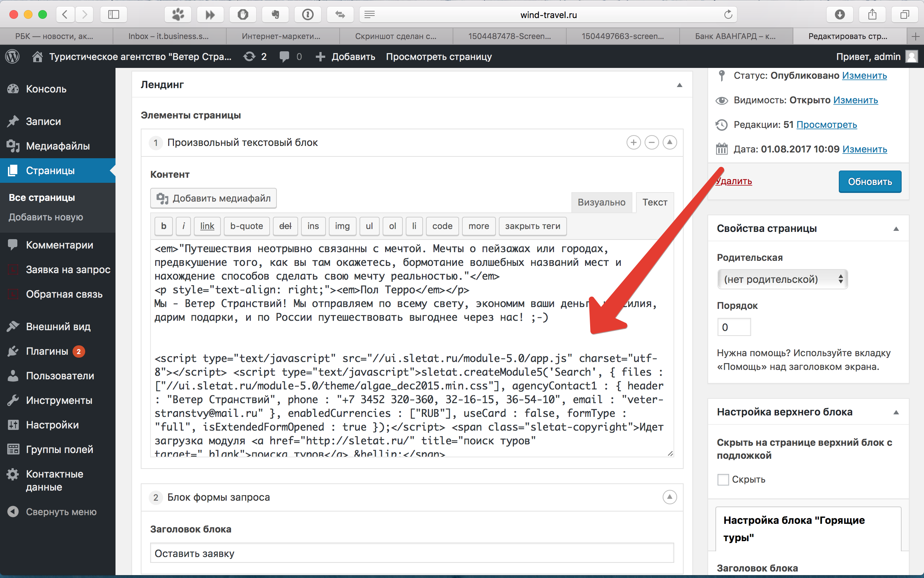
Task: Open the comments bubble icon in the admin bar
Action: [x=284, y=57]
